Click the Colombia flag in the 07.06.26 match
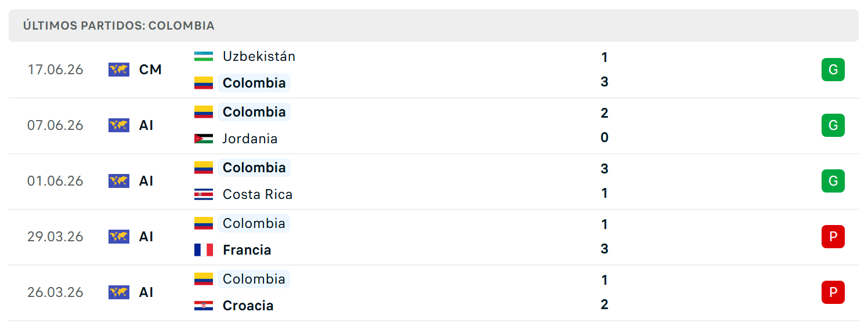Viewport: 868px width, 330px height. (204, 112)
